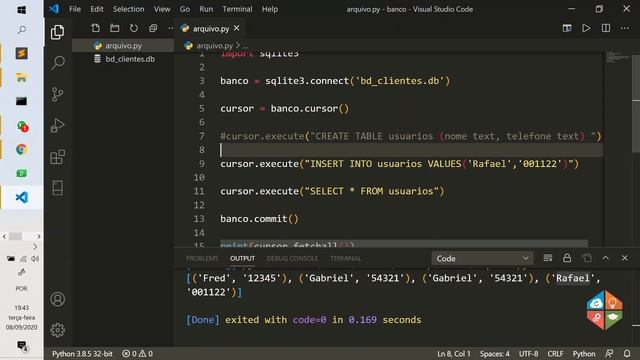640x360 pixels.
Task: Split the editor to the right
Action: click(x=606, y=28)
